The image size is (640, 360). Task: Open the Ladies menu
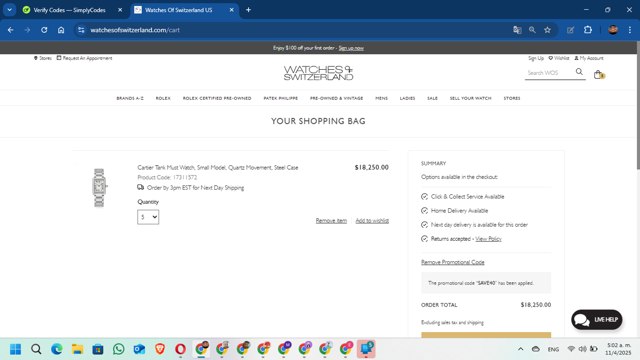[407, 98]
